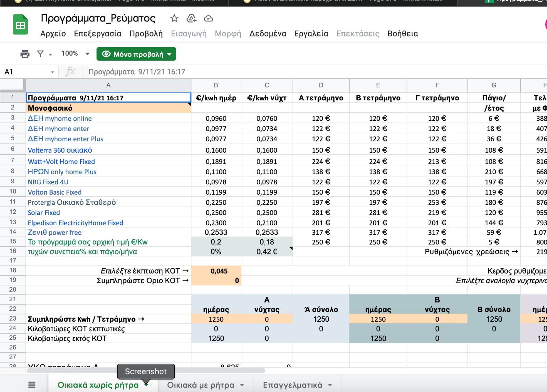Open the Αρχείο menu
The height and width of the screenshot is (392, 547).
click(53, 33)
